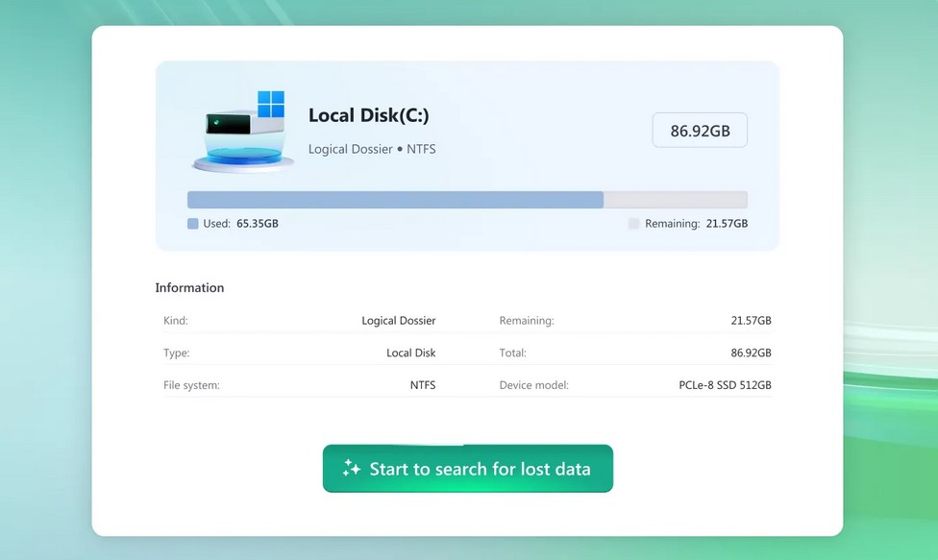Click the Windows logo on the drive icon
Image resolution: width=938 pixels, height=560 pixels.
coord(271,104)
